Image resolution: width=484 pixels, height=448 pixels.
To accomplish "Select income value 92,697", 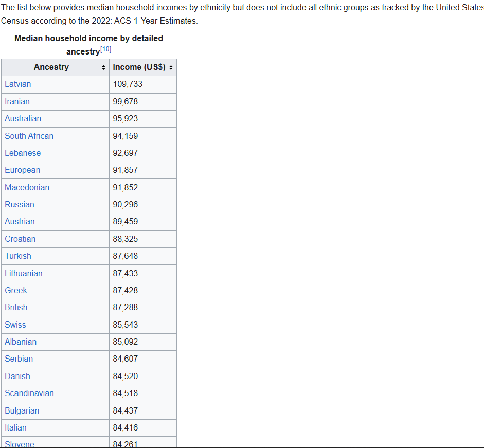I will click(x=126, y=153).
